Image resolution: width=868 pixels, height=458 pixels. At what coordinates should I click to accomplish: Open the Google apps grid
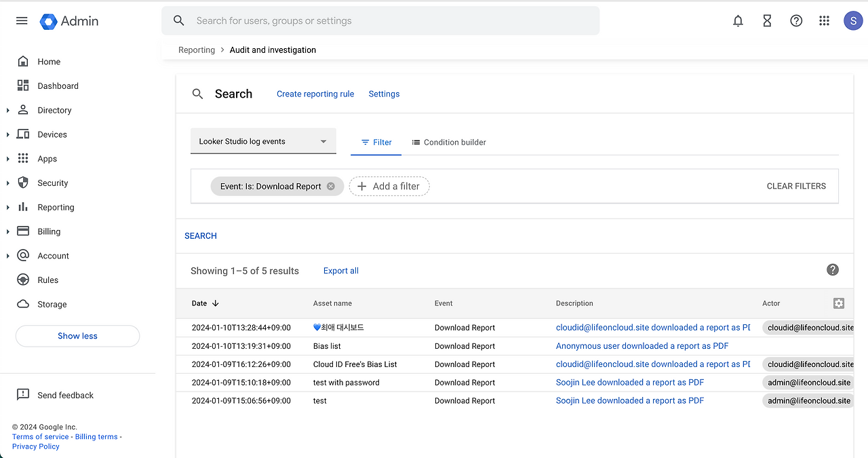pyautogui.click(x=824, y=21)
